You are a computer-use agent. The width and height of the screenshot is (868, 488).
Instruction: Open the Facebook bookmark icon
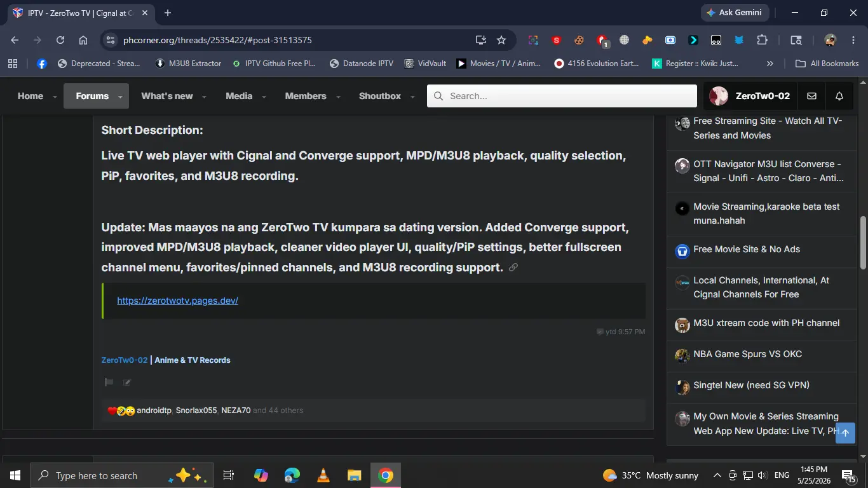coord(42,64)
